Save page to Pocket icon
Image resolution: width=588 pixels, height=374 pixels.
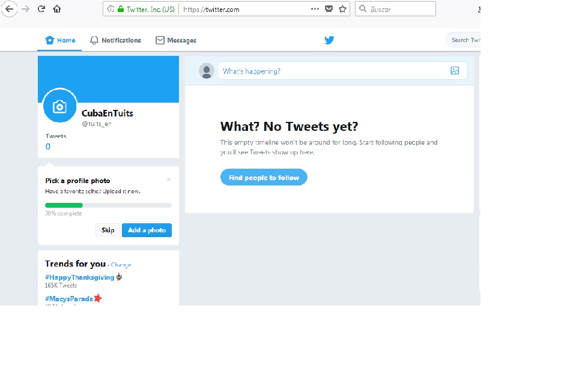(x=329, y=9)
